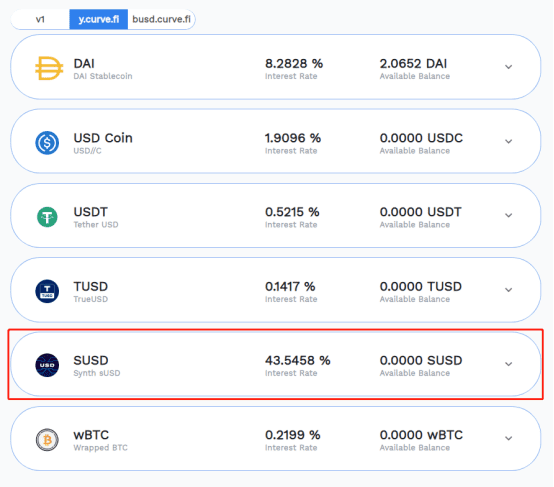Expand the USDT row chevron
The height and width of the screenshot is (487, 554).
click(508, 215)
